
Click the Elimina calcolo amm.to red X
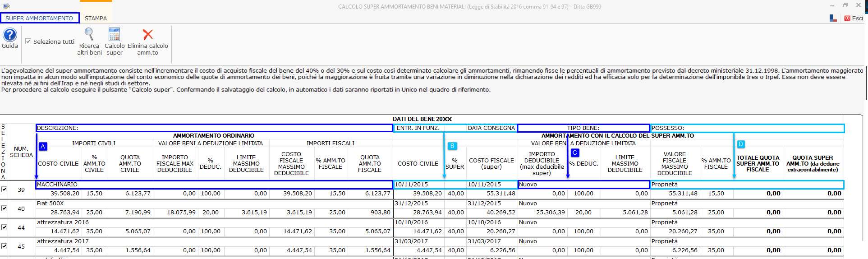pos(147,34)
